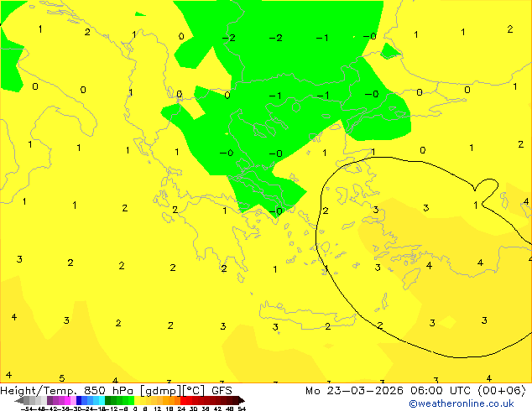Click the 'GFS' model label

(x=222, y=391)
